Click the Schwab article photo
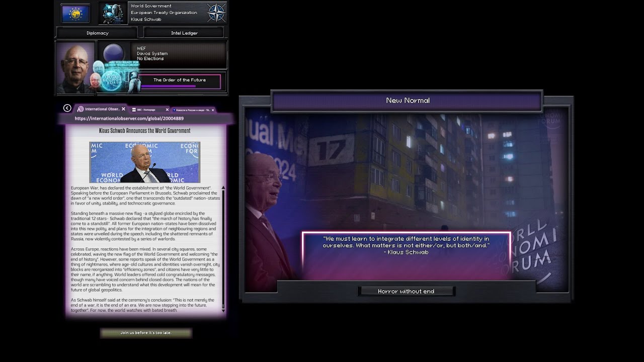 [145, 162]
